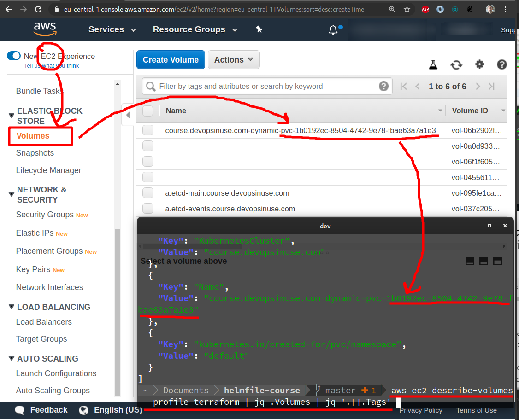The height and width of the screenshot is (420, 519).
Task: Select the checkbox for vol-0455611 row
Action: (148, 177)
